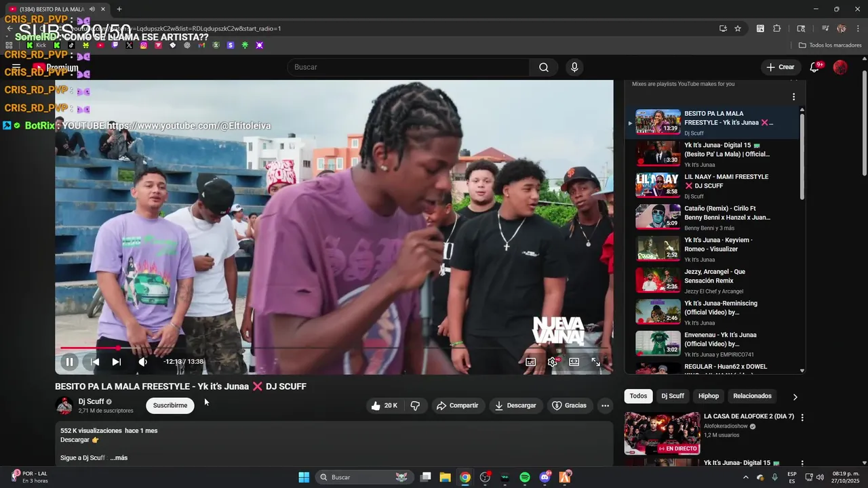Click the Compartir share button
This screenshot has width=868, height=488.
457,405
